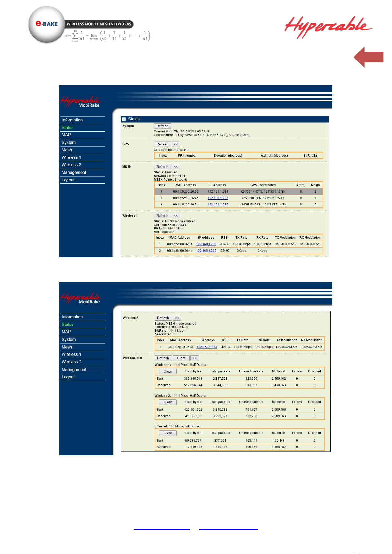Image resolution: width=392 pixels, height=554 pixels.
Task: Collapse the MESH section with its << button
Action: tap(176, 167)
